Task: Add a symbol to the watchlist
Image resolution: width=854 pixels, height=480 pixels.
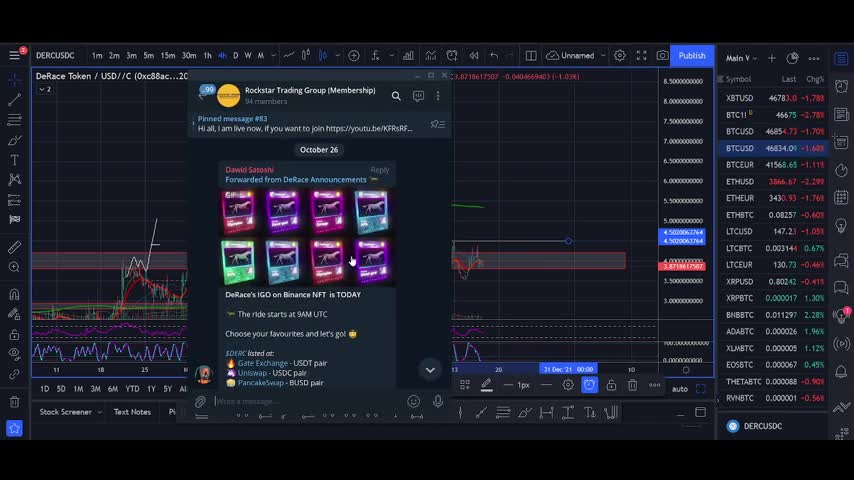Action: click(772, 58)
